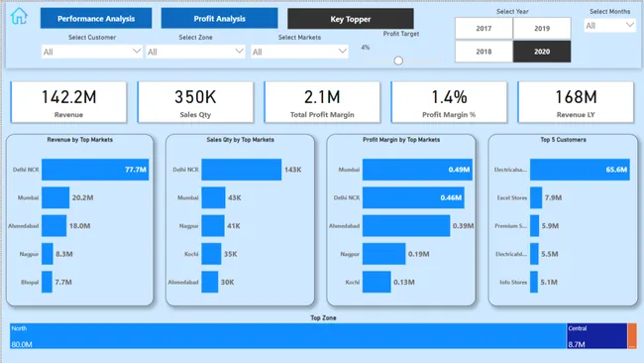This screenshot has height=363, width=644.
Task: Click Top 5 Customers title
Action: point(563,140)
